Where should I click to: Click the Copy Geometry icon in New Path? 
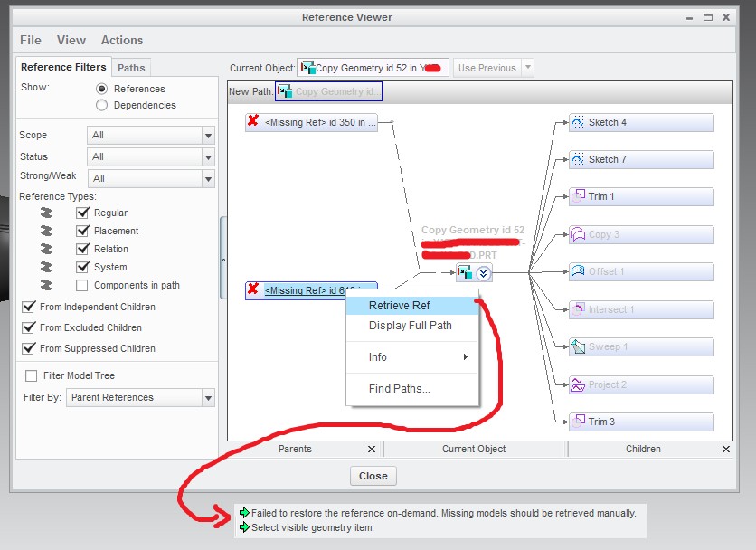click(x=285, y=91)
